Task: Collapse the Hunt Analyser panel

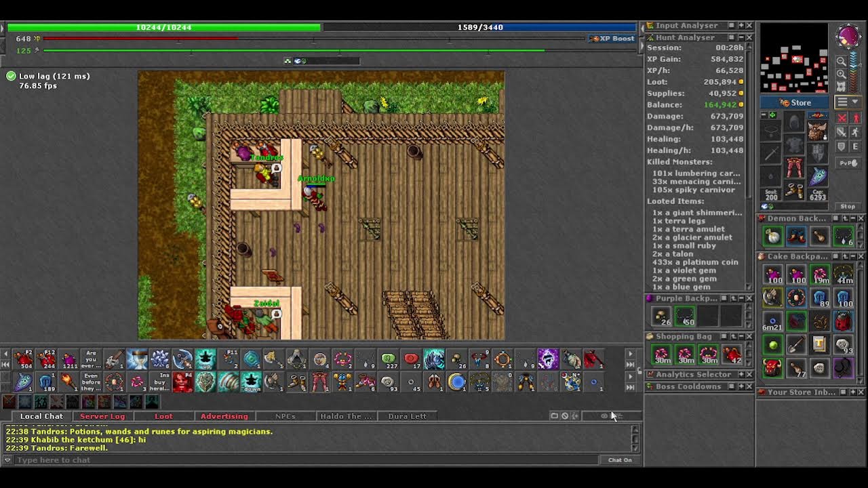Action: pos(741,37)
